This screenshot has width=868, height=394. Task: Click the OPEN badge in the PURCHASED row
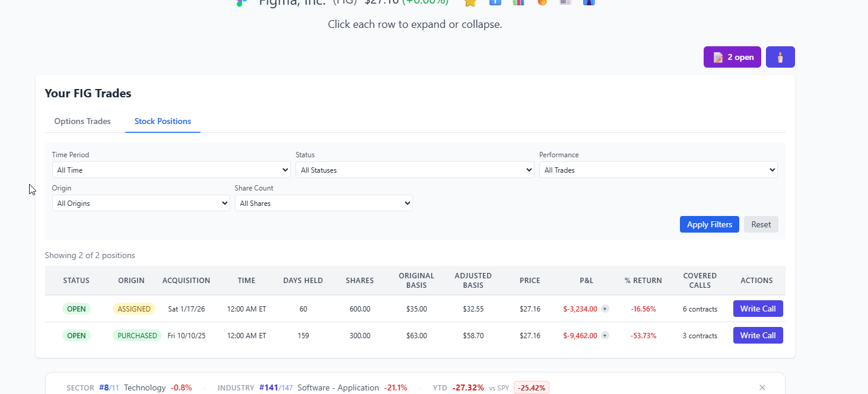coord(76,335)
